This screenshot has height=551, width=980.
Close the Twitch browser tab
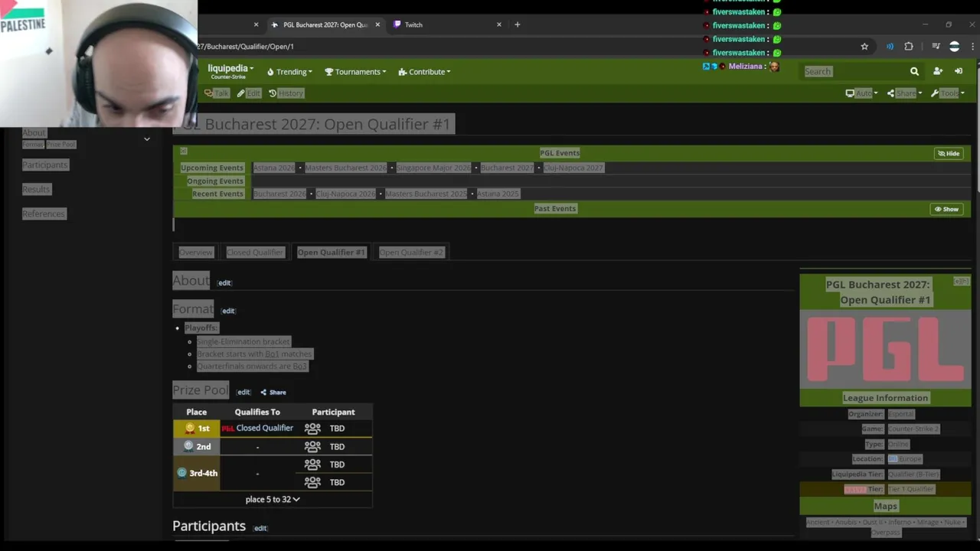pyautogui.click(x=499, y=24)
